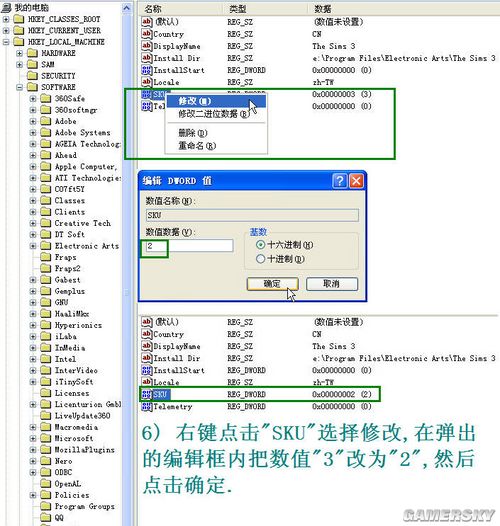
Task: Select the decimal (十进制) radio button
Action: pyautogui.click(x=260, y=259)
